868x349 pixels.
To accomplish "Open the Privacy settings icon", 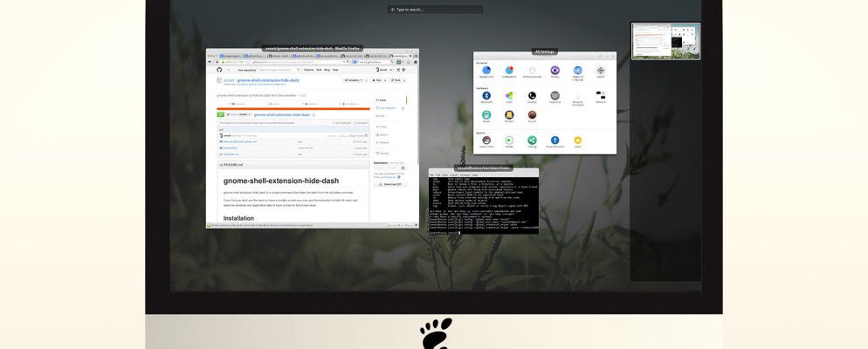I will pyautogui.click(x=555, y=72).
